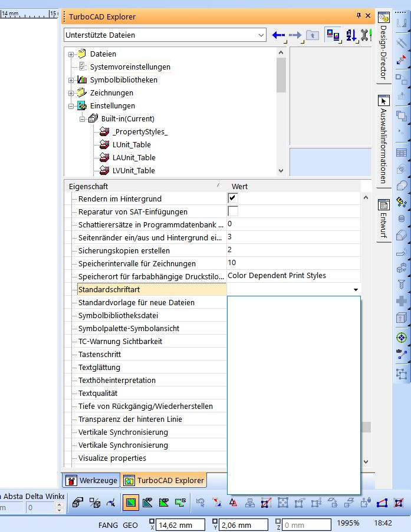Expand the Zeichnungen tree node

pyautogui.click(x=71, y=93)
